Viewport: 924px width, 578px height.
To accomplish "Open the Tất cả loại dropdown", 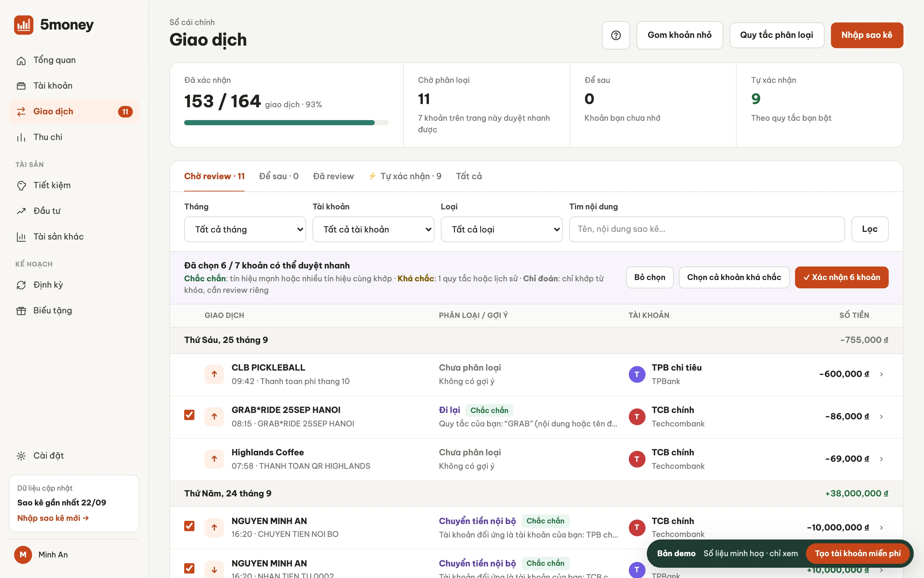I will click(501, 229).
